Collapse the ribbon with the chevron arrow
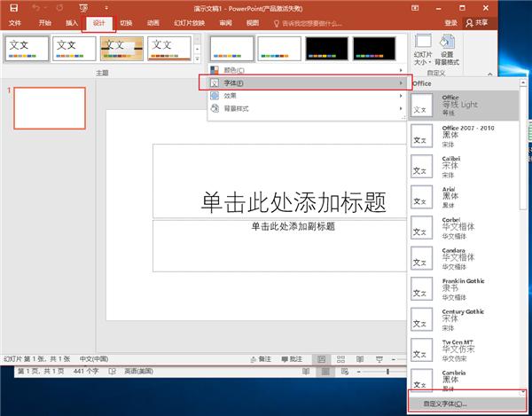The width and height of the screenshot is (532, 416). [489, 74]
